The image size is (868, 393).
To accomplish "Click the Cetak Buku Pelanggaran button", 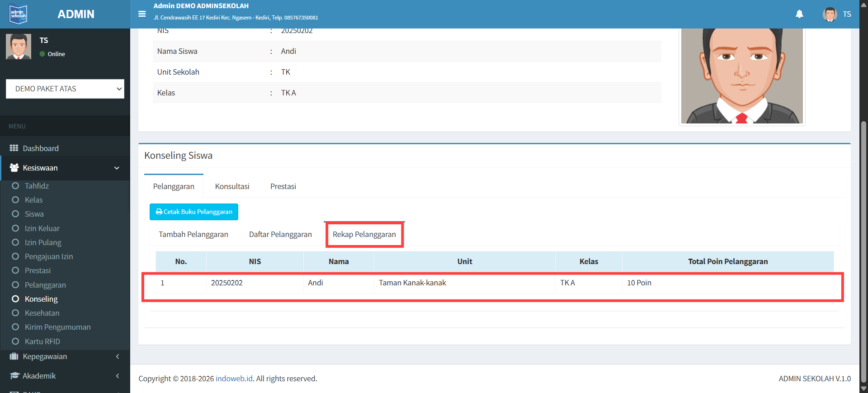I will [194, 212].
